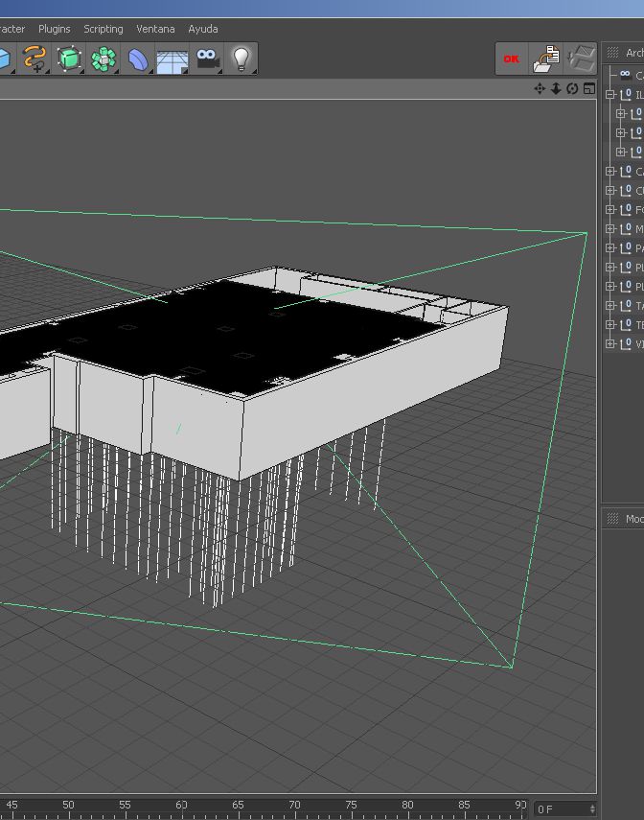Viewport: 644px width, 820px height.
Task: Click the camera object icon in the object tree
Action: click(x=625, y=74)
